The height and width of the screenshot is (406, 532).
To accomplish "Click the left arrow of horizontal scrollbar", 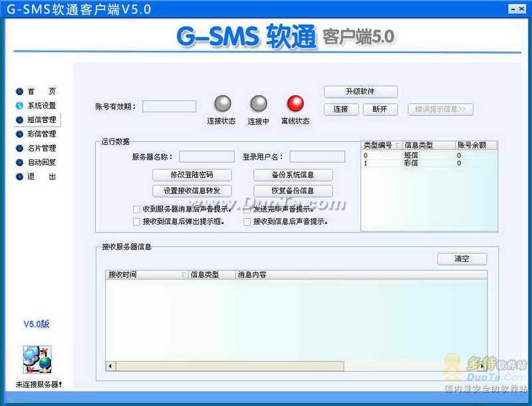I will [x=110, y=366].
